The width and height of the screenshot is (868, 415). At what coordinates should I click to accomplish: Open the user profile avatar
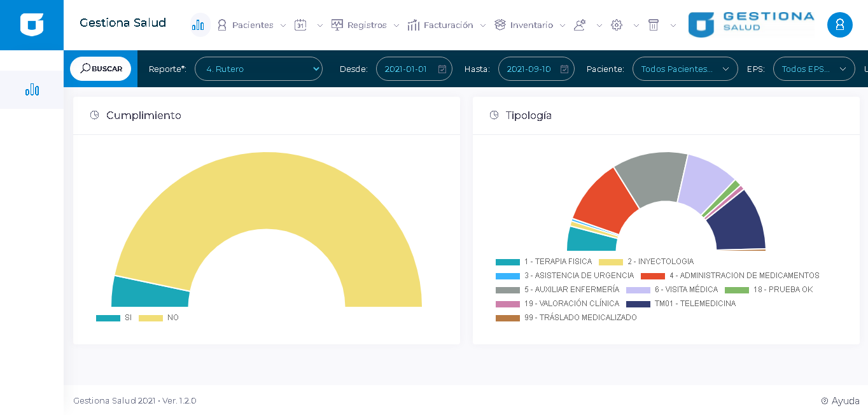(x=839, y=25)
